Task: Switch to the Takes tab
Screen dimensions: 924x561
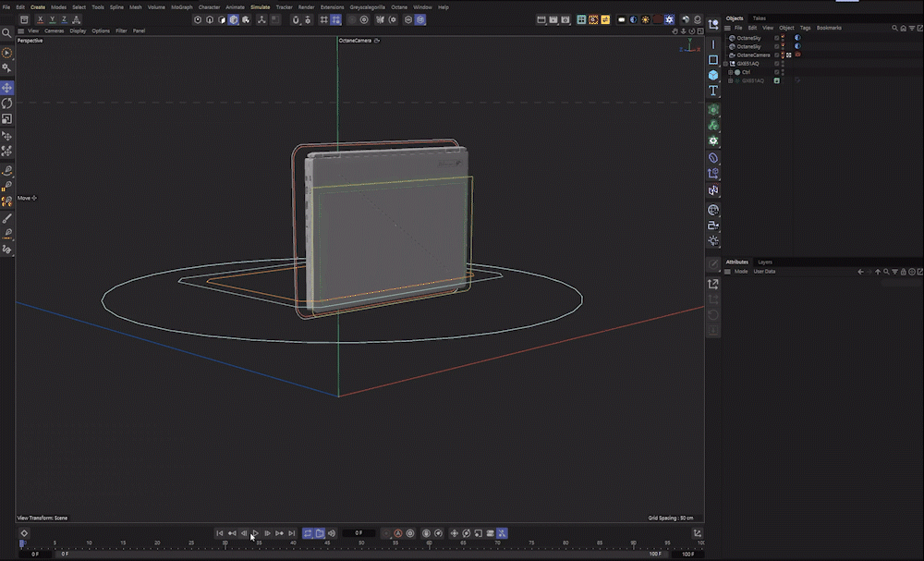Action: (759, 18)
